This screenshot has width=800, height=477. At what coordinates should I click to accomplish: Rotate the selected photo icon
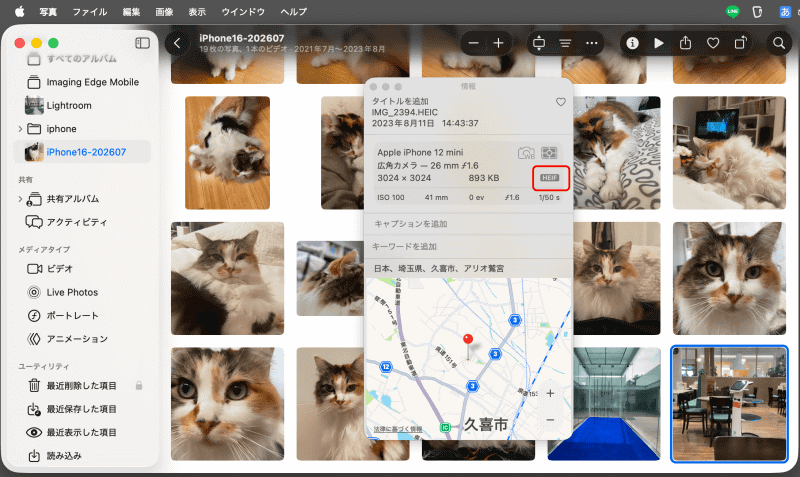(x=740, y=43)
